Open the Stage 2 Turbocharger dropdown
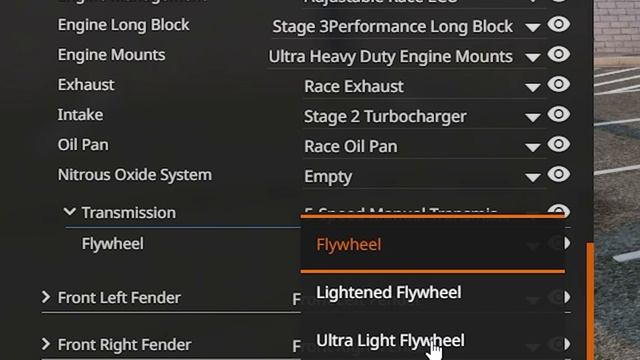This screenshot has width=640, height=360. (x=533, y=118)
